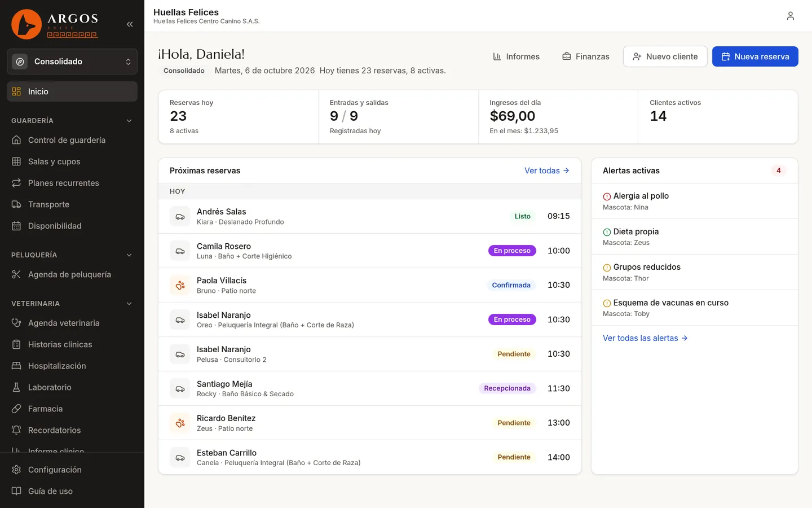Open Agenda veterinaria
Viewport: 812px width, 508px height.
(72, 323)
